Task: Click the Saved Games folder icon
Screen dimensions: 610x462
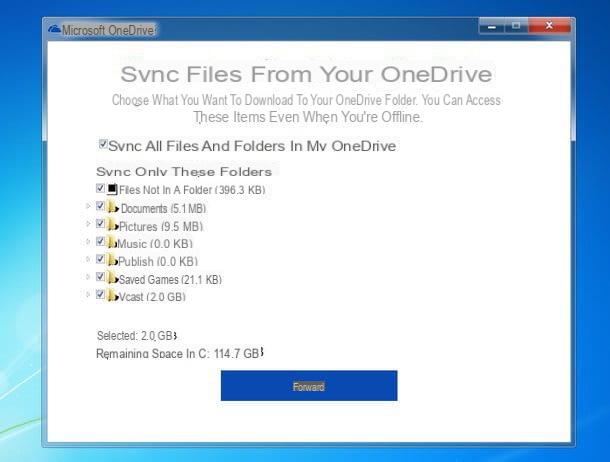Action: click(113, 278)
